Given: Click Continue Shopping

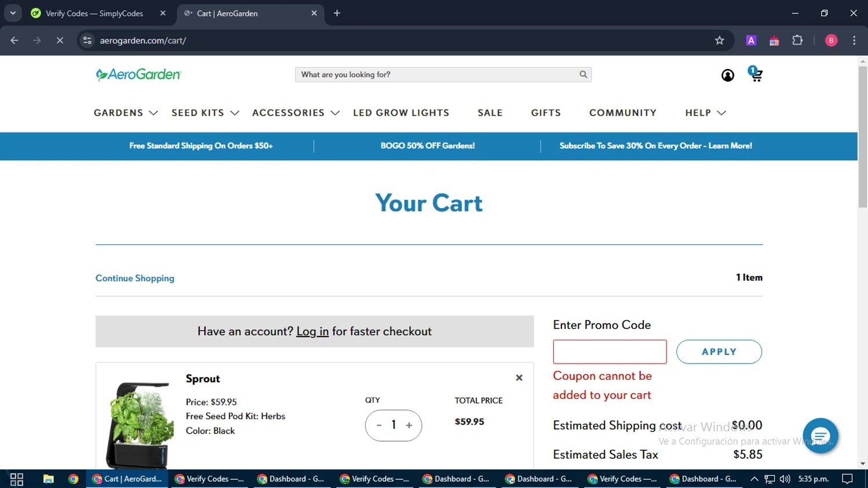Looking at the screenshot, I should (x=135, y=278).
